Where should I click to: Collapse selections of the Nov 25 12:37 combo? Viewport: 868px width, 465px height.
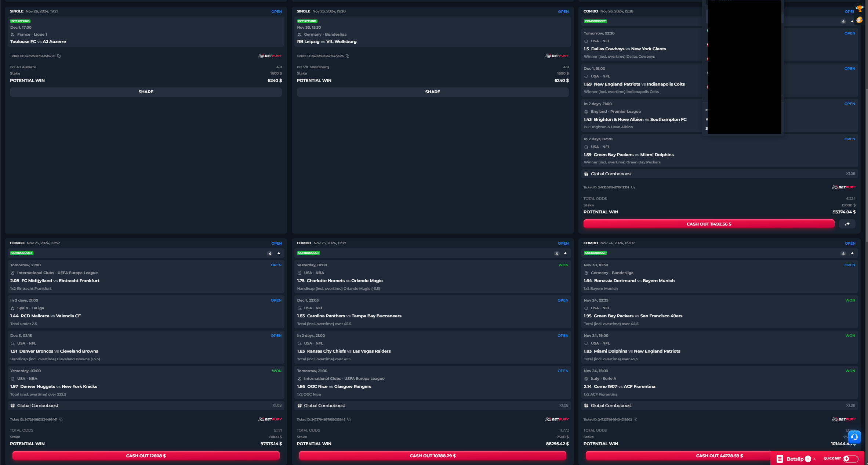565,253
